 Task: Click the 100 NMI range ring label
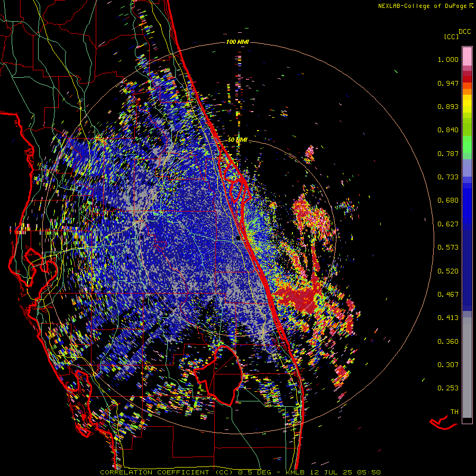coord(237,42)
